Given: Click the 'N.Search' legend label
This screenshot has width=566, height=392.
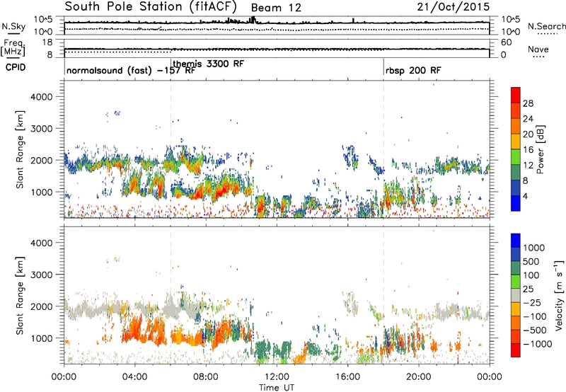Looking at the screenshot, I should [x=546, y=26].
